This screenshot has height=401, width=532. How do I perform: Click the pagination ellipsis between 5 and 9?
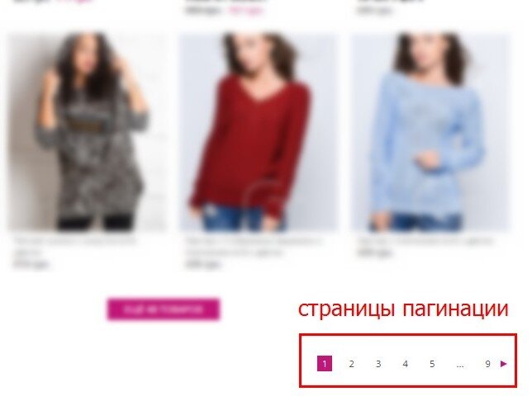click(460, 365)
